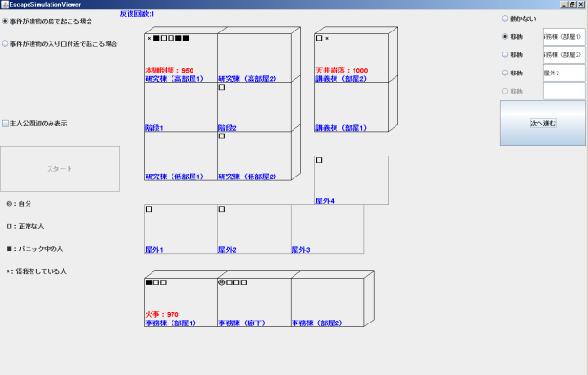Click the person square in 屋外1

(149, 209)
